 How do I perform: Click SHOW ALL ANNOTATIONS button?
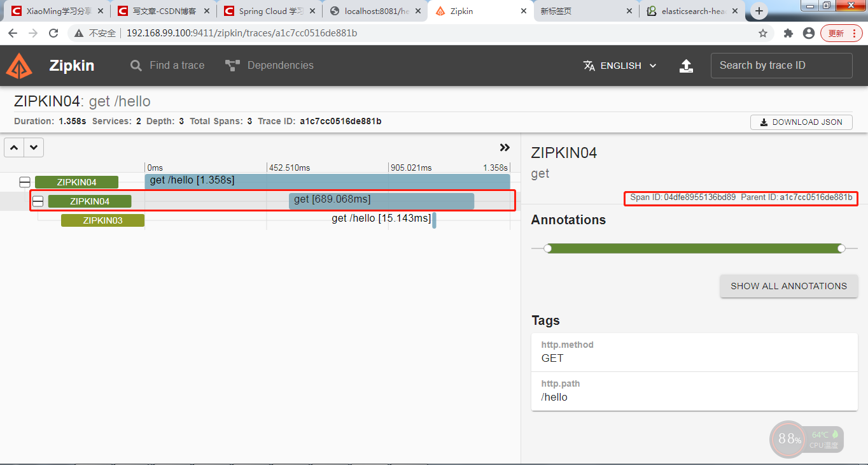pos(789,286)
